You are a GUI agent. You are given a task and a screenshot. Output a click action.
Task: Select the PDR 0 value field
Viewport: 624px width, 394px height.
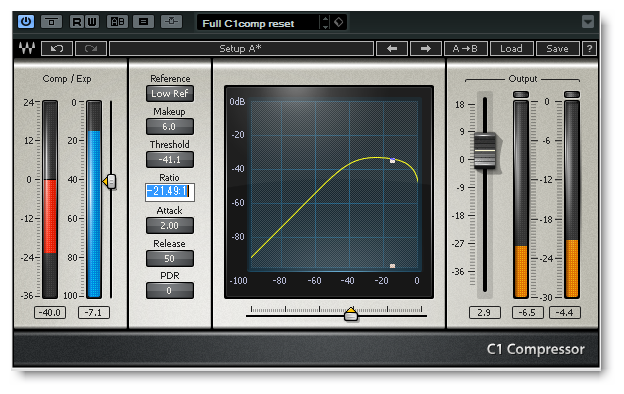[x=170, y=291]
